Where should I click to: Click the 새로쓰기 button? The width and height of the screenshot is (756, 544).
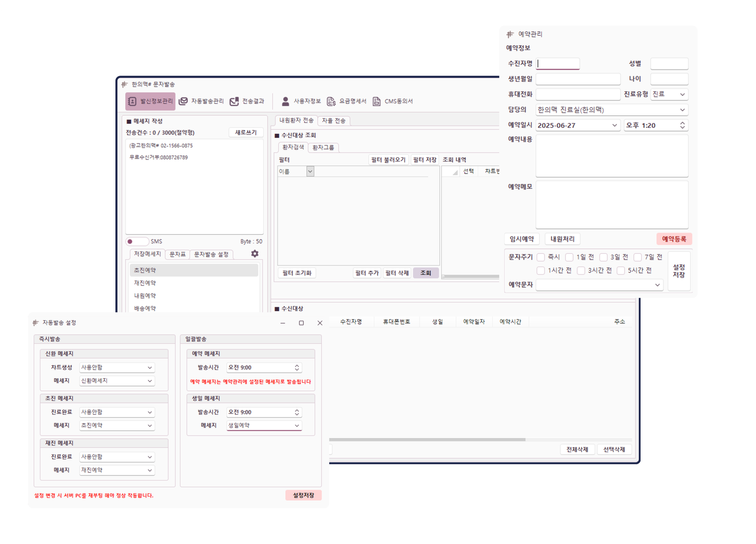point(246,132)
